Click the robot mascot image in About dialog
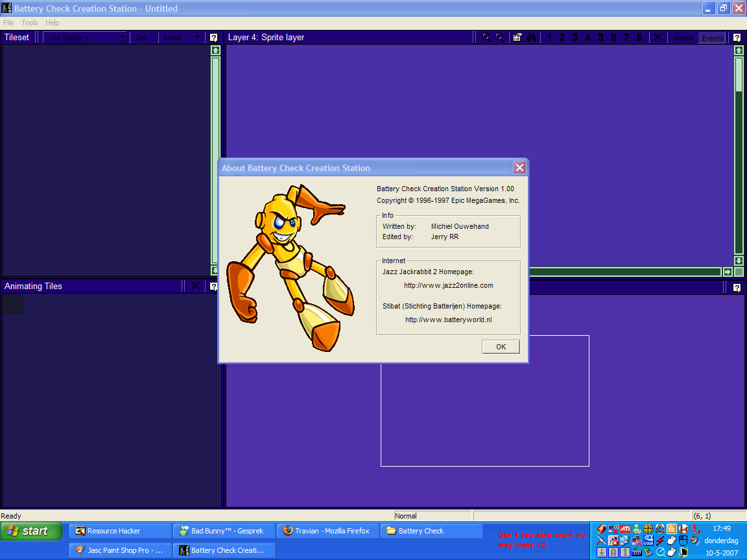This screenshot has height=560, width=747. [291, 268]
